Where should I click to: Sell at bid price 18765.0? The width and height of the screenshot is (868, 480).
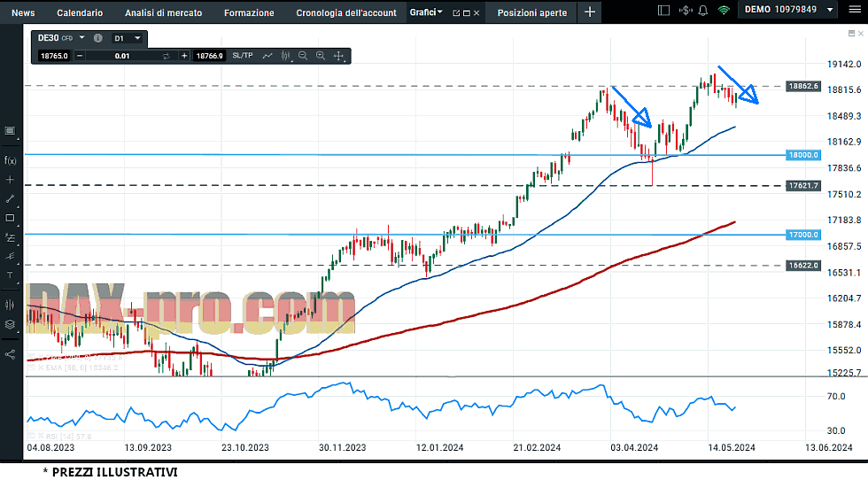coord(54,56)
